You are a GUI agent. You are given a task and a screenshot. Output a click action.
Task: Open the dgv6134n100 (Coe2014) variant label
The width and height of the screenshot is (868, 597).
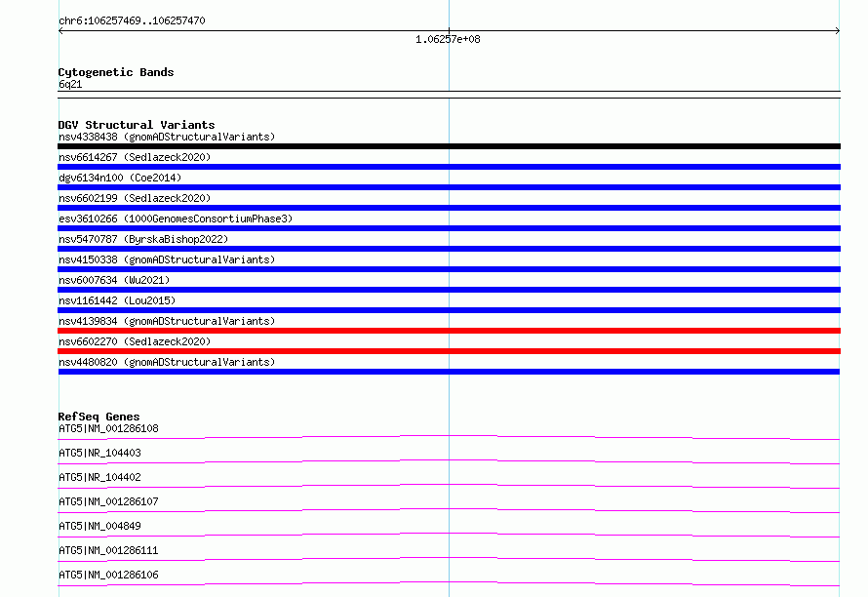(x=120, y=178)
